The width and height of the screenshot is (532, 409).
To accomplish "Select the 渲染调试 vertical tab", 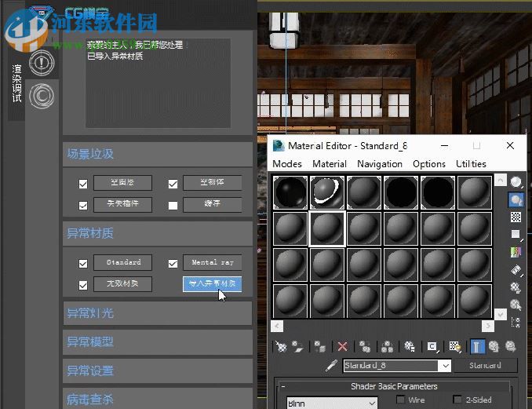I will point(16,83).
